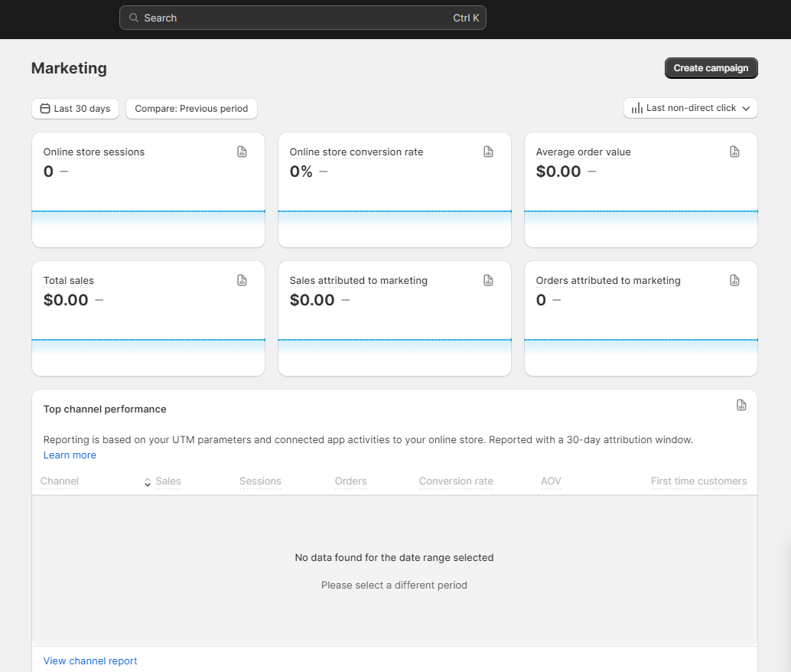
Task: Open the Last non-direct click attribution dropdown
Action: [x=691, y=108]
